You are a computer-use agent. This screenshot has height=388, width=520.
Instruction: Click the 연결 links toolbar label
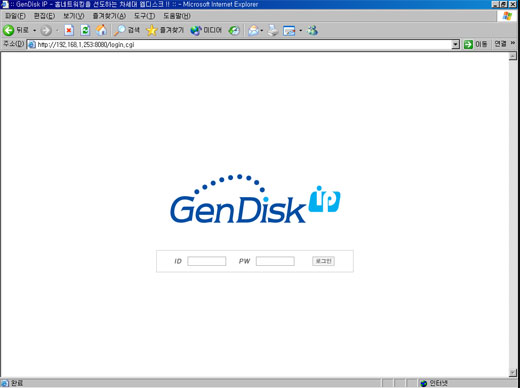500,44
